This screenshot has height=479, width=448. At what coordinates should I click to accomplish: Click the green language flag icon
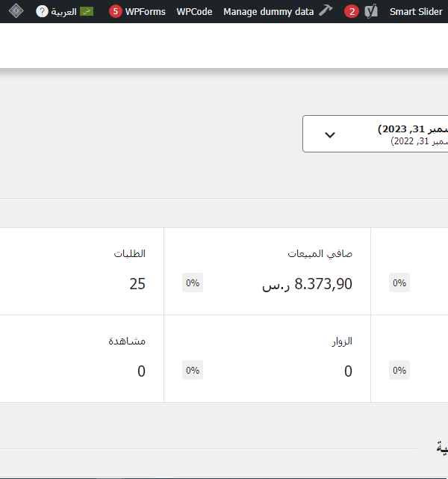[87, 12]
